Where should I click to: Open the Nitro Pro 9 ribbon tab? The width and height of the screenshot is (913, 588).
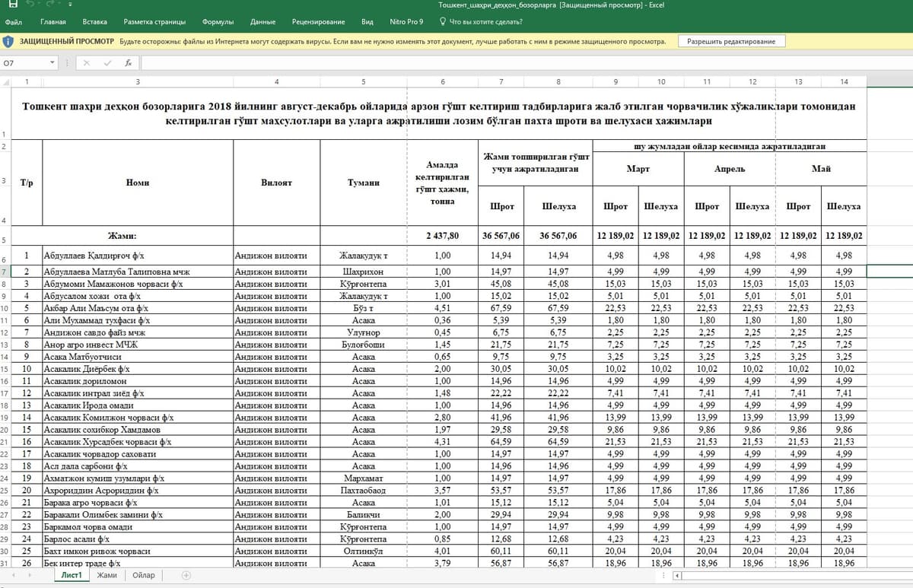pos(406,22)
